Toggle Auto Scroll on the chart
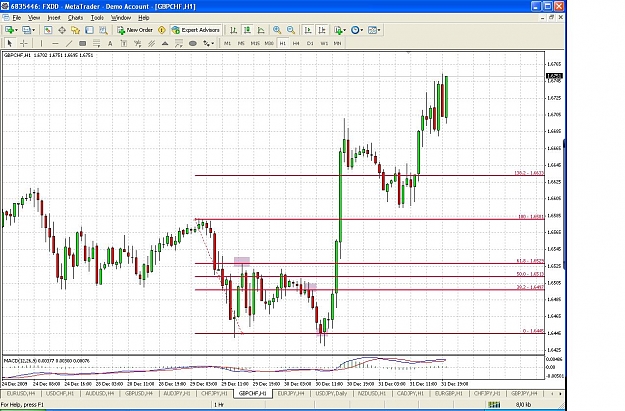 click(308, 30)
